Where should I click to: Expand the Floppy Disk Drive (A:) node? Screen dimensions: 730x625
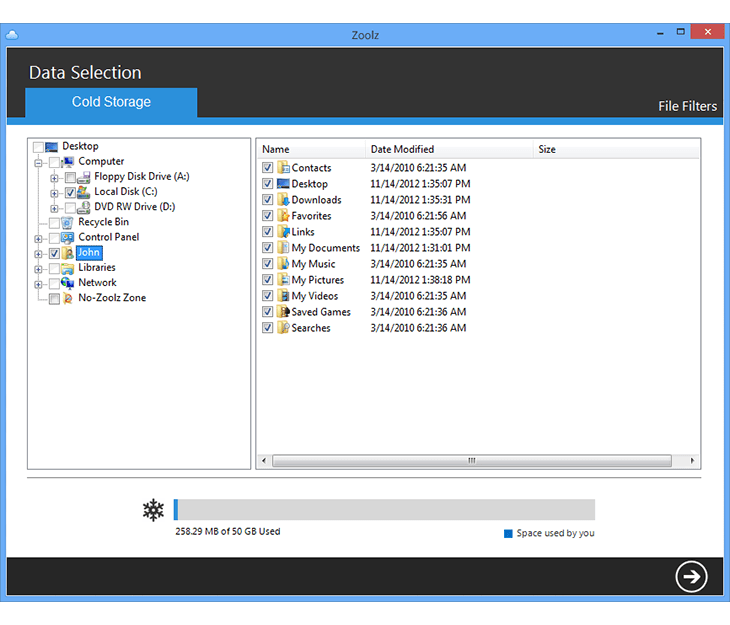pyautogui.click(x=54, y=178)
